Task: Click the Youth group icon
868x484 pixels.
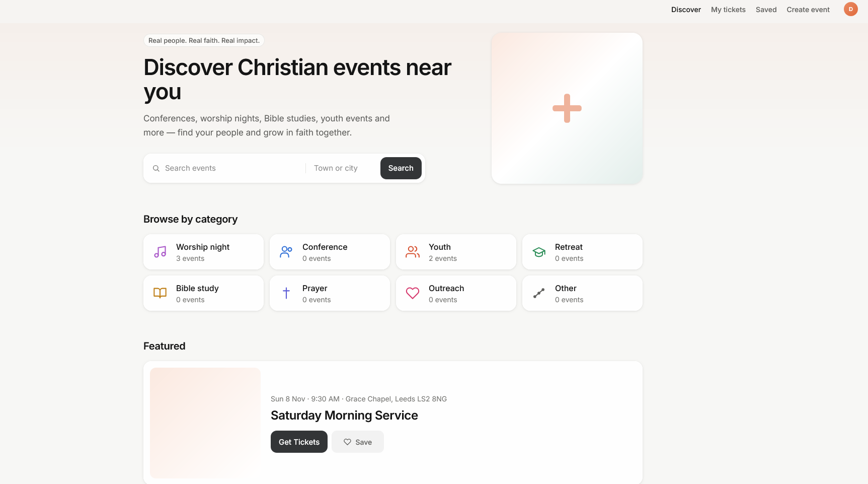Action: tap(413, 252)
